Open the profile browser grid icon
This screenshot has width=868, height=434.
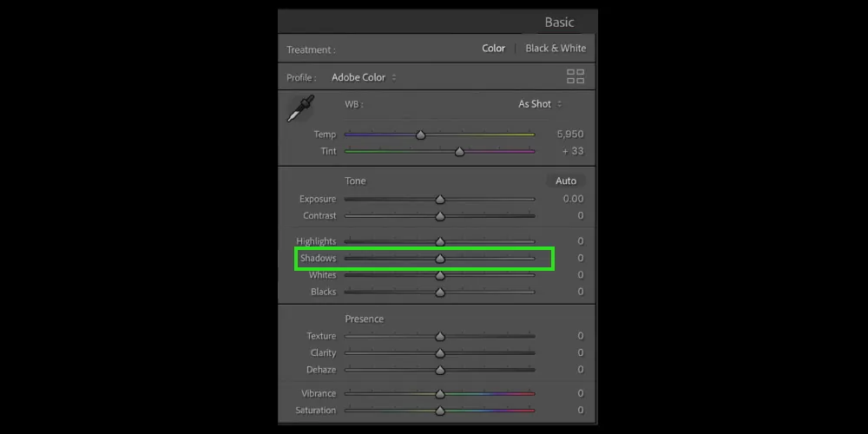575,76
